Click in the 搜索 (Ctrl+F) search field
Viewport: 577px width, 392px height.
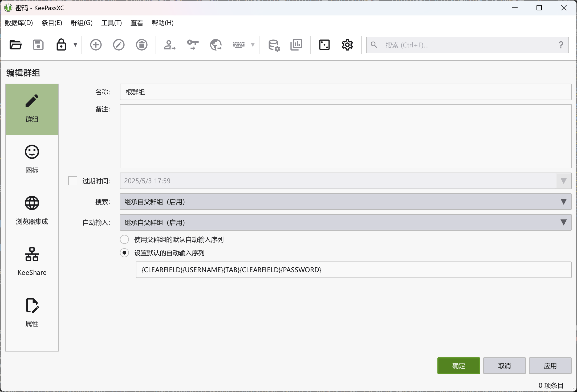coord(468,45)
